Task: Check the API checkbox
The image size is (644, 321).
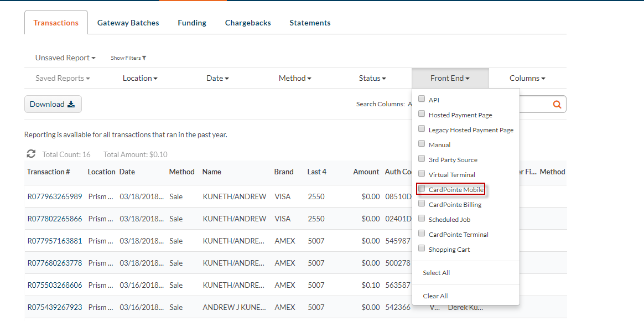Action: (x=422, y=99)
